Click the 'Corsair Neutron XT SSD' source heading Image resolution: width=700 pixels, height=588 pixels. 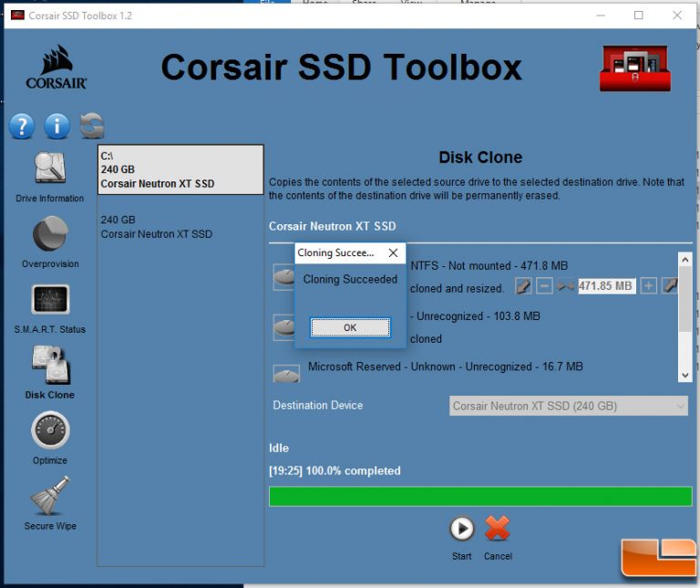tap(332, 226)
